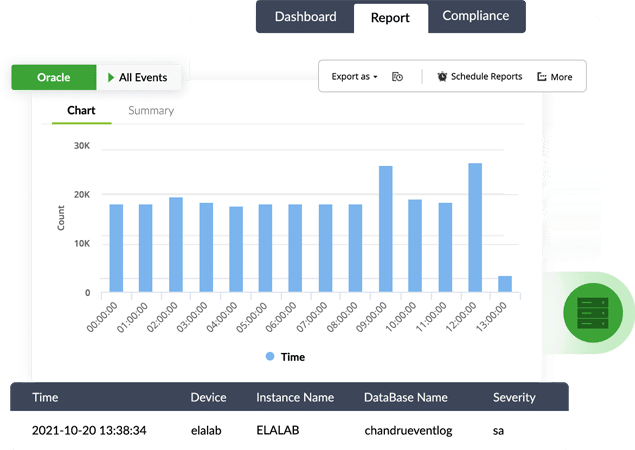
Task: Click the green Oracle button
Action: (x=54, y=77)
